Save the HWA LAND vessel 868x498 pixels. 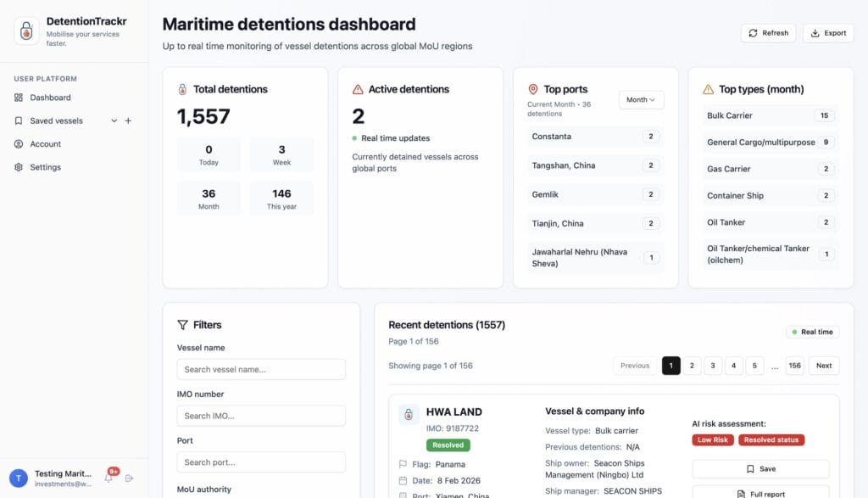[x=760, y=469]
